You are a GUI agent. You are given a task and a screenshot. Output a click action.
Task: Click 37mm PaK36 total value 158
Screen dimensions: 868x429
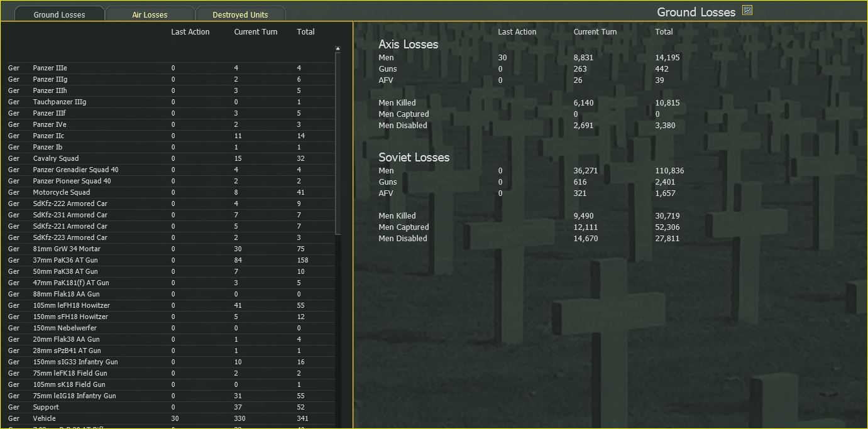(x=302, y=260)
